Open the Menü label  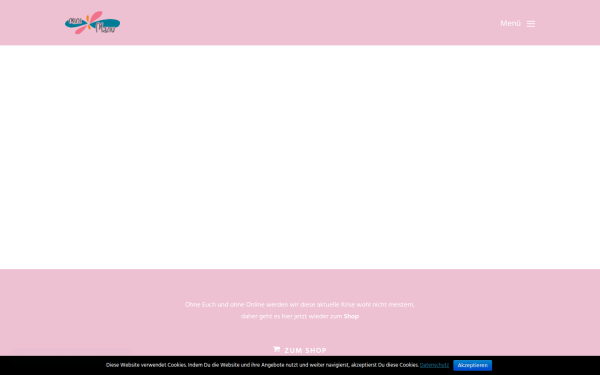(510, 23)
